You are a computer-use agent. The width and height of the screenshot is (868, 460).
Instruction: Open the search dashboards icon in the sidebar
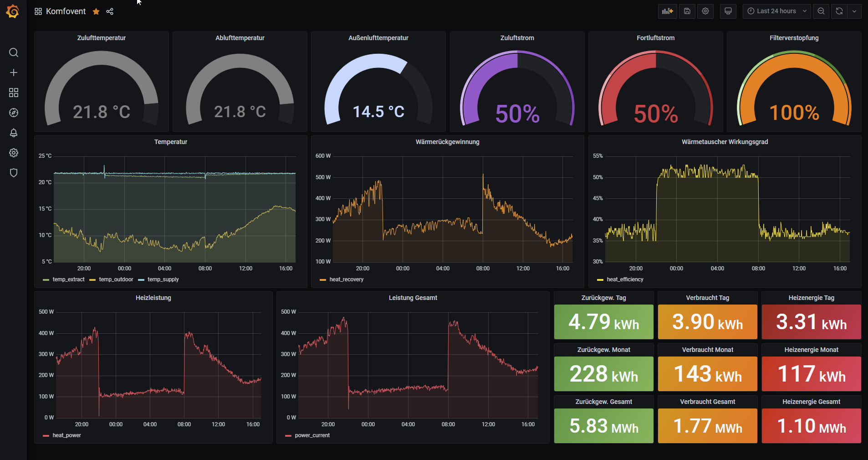[14, 52]
